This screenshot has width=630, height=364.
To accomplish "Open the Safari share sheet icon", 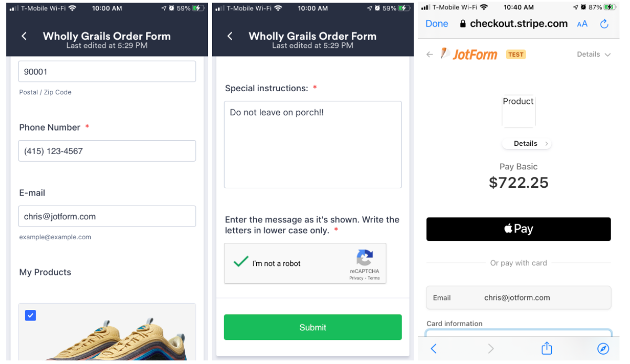I will click(547, 348).
